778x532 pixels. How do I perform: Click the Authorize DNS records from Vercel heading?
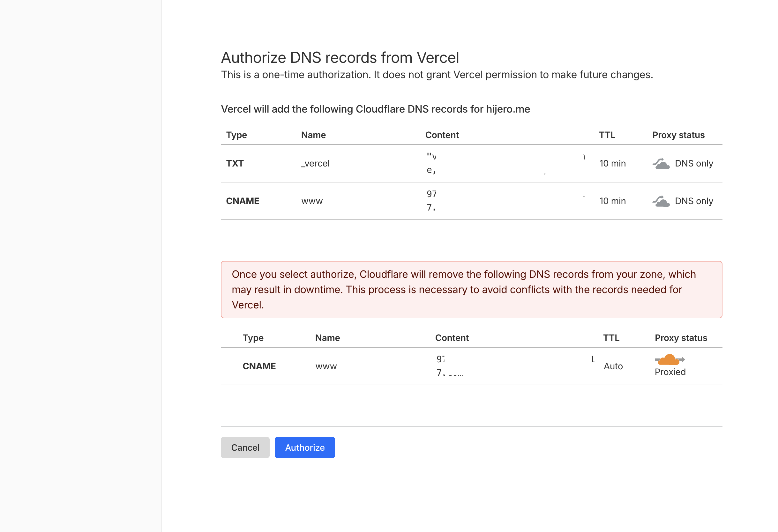pyautogui.click(x=340, y=57)
